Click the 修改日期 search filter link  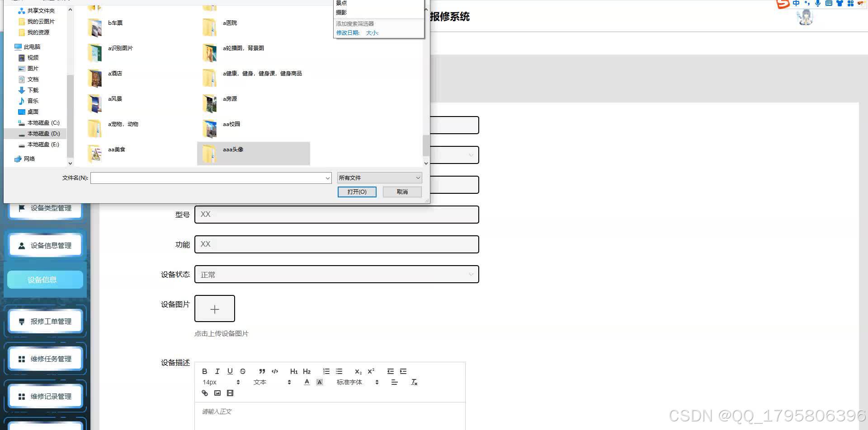[348, 33]
